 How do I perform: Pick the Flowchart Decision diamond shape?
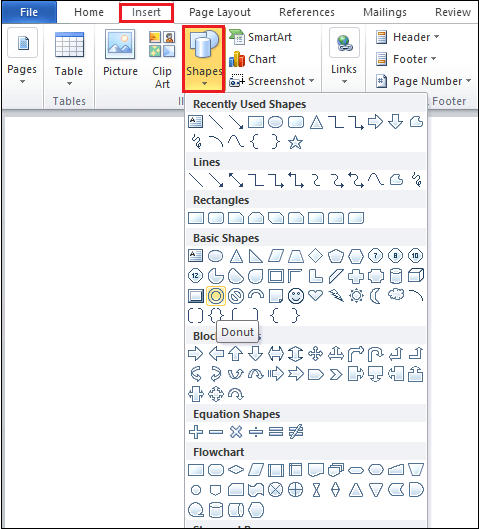[x=236, y=469]
